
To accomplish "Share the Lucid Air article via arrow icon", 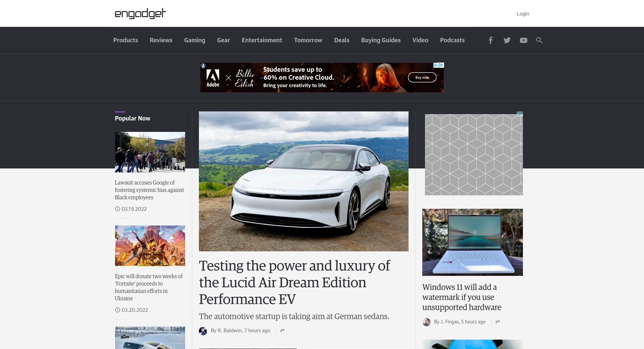I will click(282, 331).
